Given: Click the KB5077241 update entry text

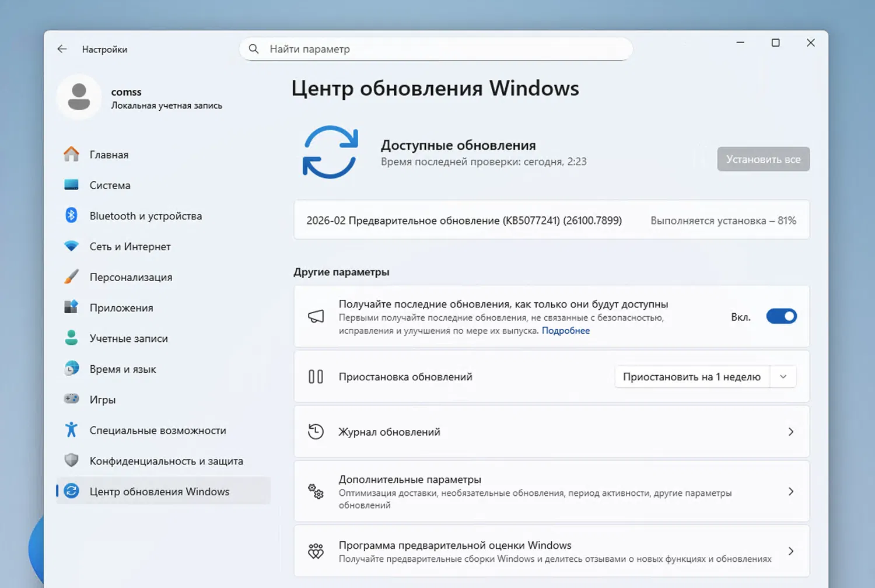Looking at the screenshot, I should point(464,220).
